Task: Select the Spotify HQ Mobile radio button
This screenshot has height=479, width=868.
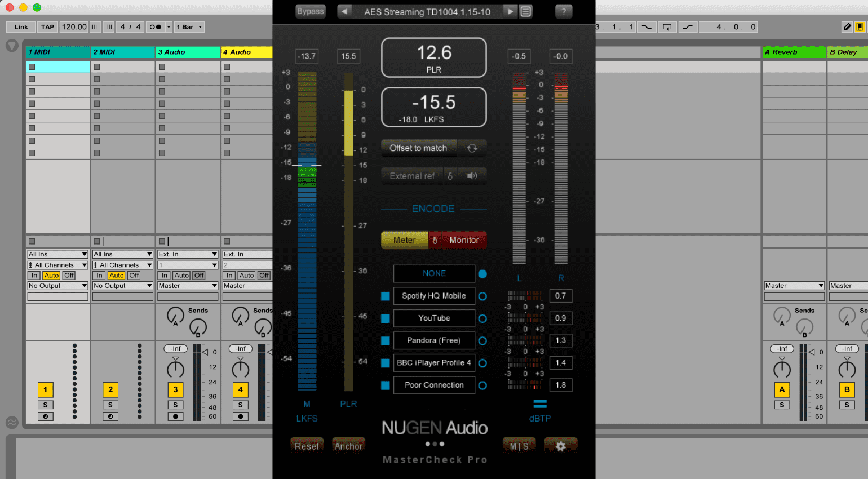Action: point(482,296)
